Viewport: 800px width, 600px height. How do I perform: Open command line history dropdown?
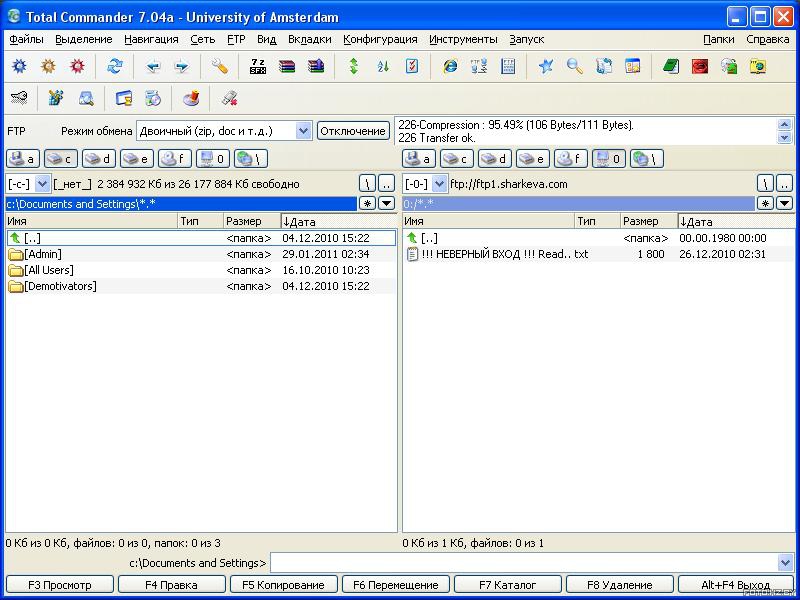click(786, 563)
